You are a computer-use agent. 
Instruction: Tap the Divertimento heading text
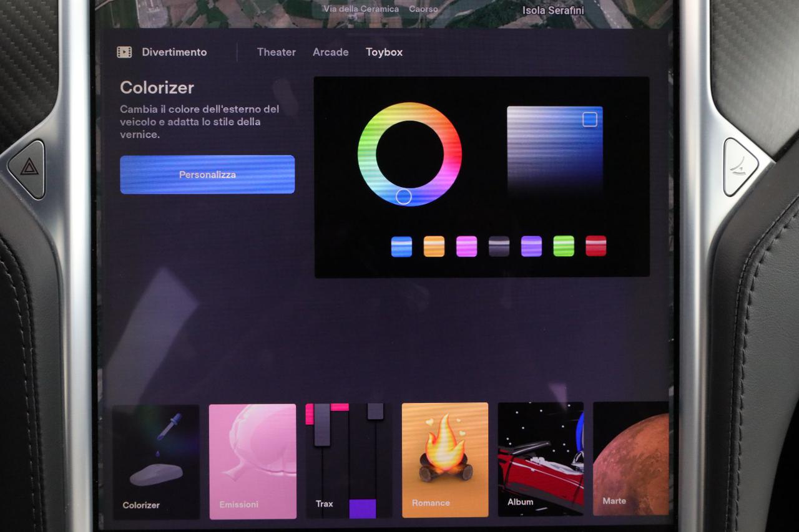(174, 52)
